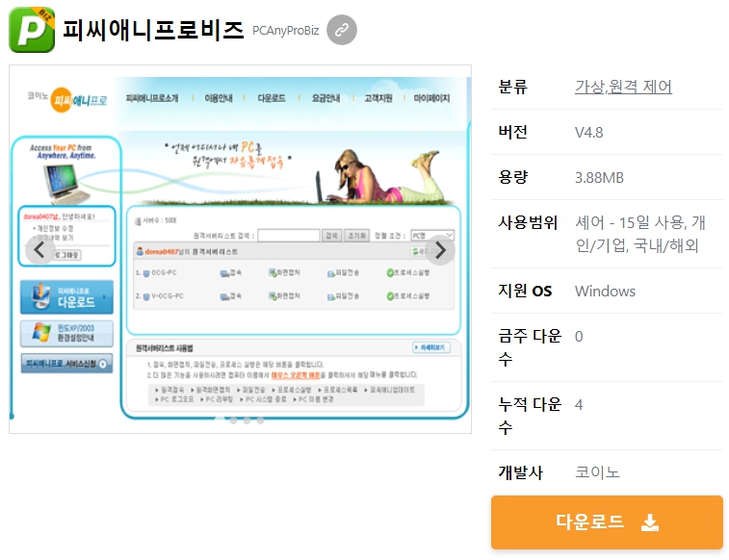Select the PCAnyProBiz English name text
Screen dimensions: 729x560
click(x=285, y=31)
